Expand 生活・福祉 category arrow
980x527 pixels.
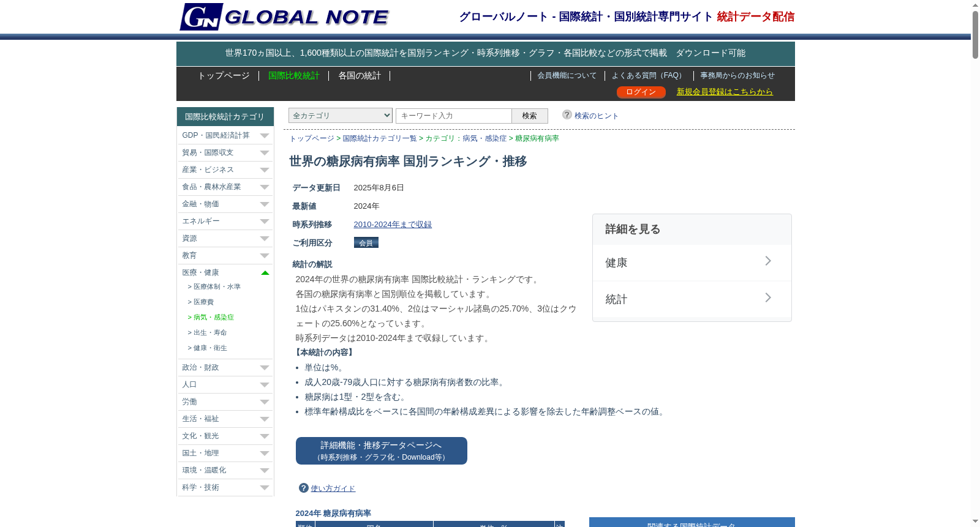(x=265, y=419)
